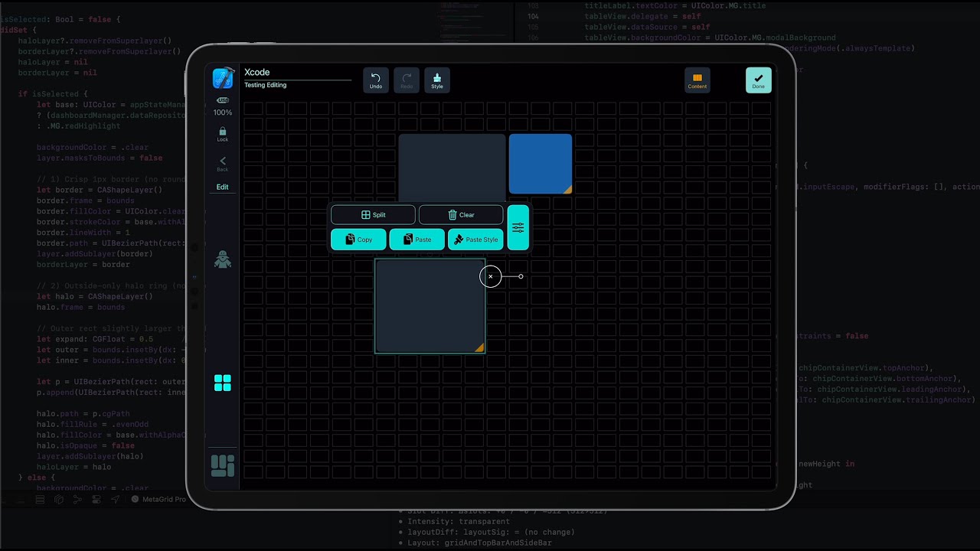This screenshot has width=980, height=551.
Task: Click the robot character sidebar icon
Action: pyautogui.click(x=223, y=260)
